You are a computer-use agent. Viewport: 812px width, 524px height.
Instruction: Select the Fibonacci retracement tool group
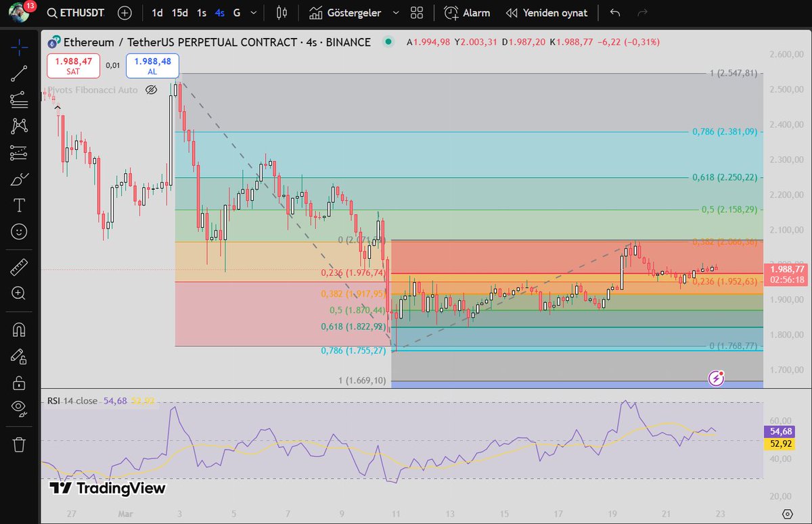[20, 100]
